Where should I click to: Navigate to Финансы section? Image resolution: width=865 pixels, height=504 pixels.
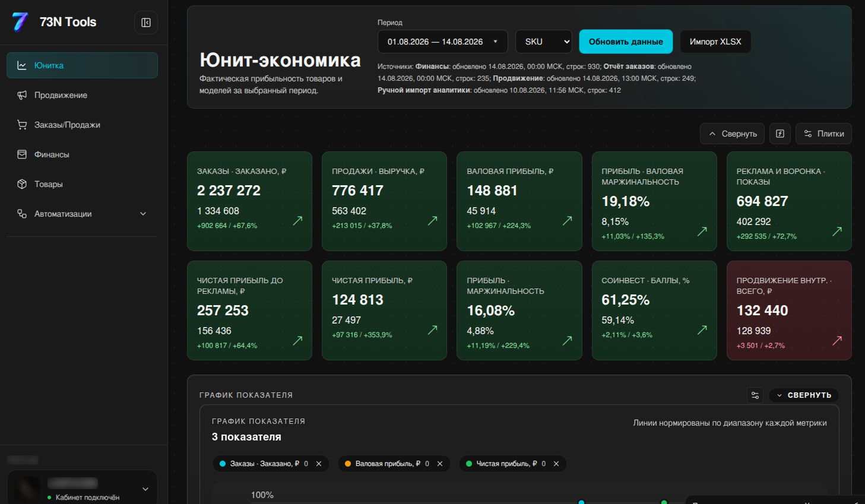click(82, 154)
